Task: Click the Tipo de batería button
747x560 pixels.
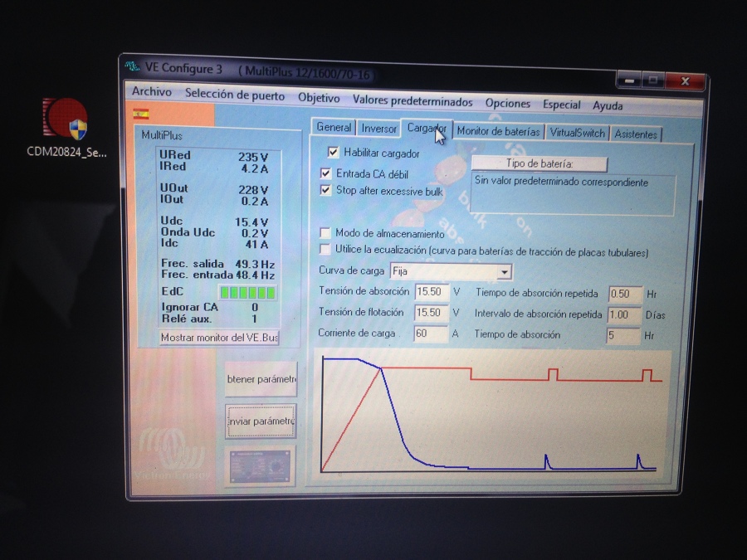Action: [539, 164]
